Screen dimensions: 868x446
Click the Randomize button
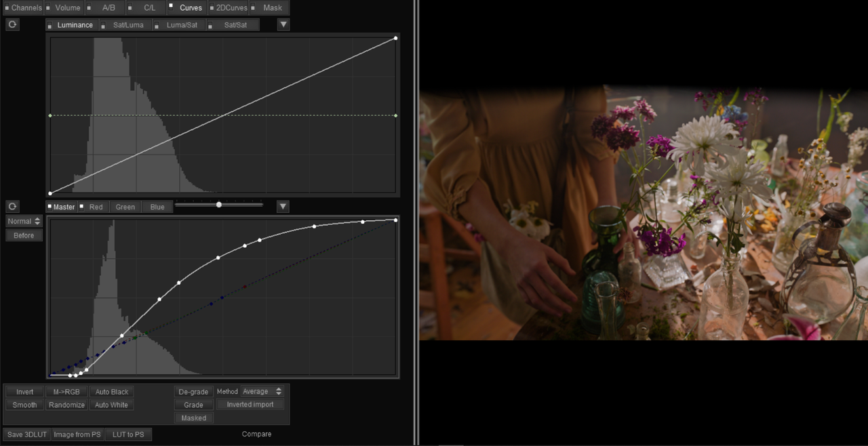point(66,405)
